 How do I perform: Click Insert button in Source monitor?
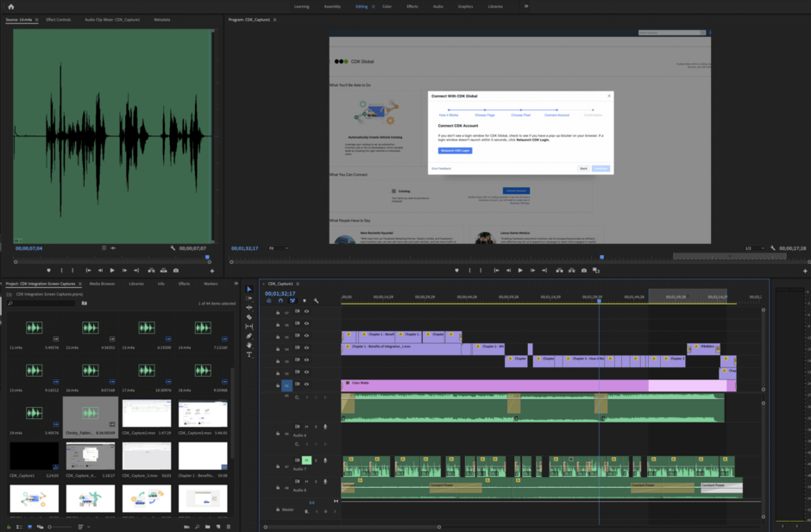point(152,271)
